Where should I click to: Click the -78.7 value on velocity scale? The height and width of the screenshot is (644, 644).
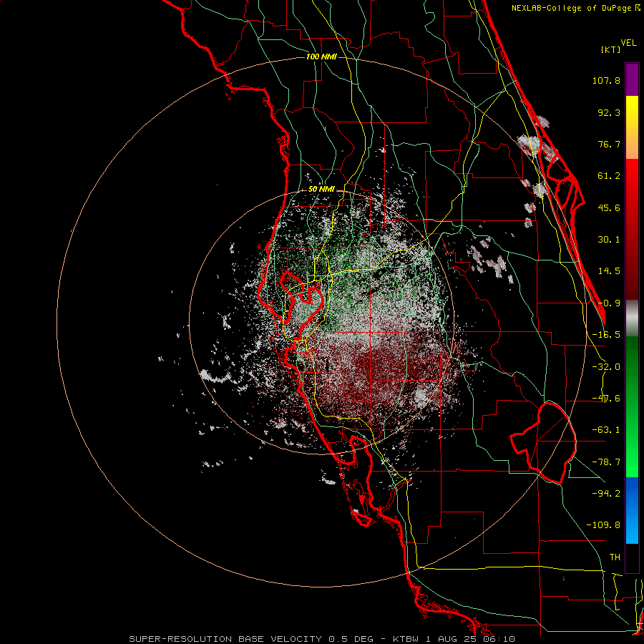[606, 462]
